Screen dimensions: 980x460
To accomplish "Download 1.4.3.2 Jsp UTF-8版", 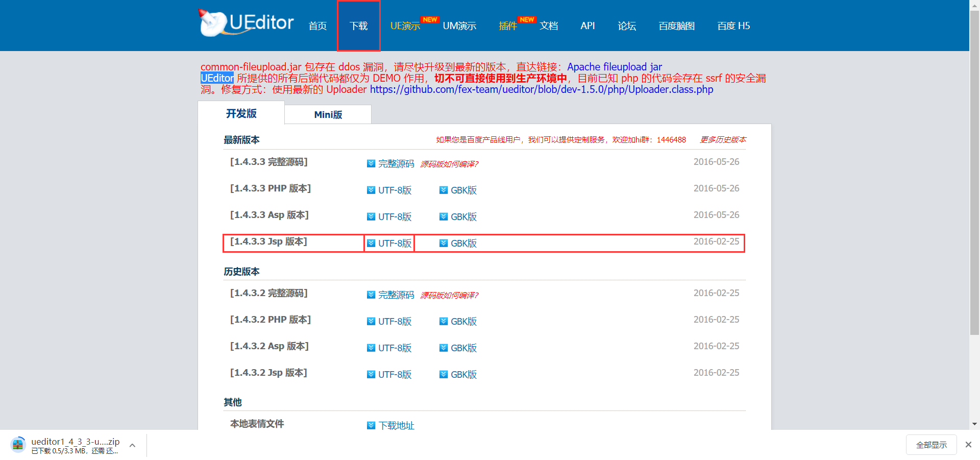I will pyautogui.click(x=395, y=375).
